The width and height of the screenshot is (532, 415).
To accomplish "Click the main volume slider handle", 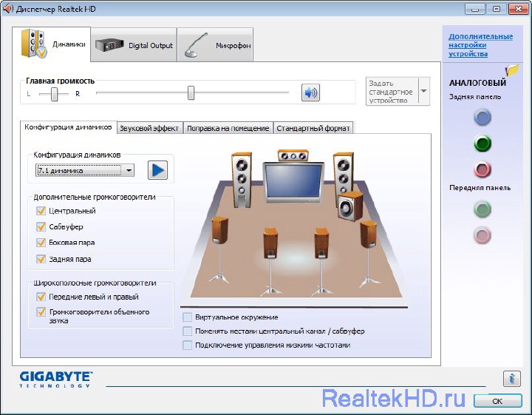I will point(191,92).
